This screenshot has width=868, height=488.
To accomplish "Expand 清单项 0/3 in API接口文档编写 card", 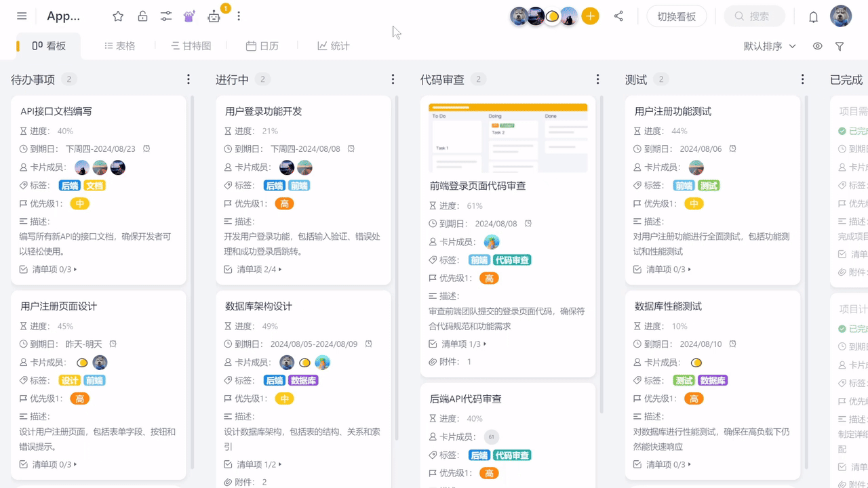I will tap(48, 269).
